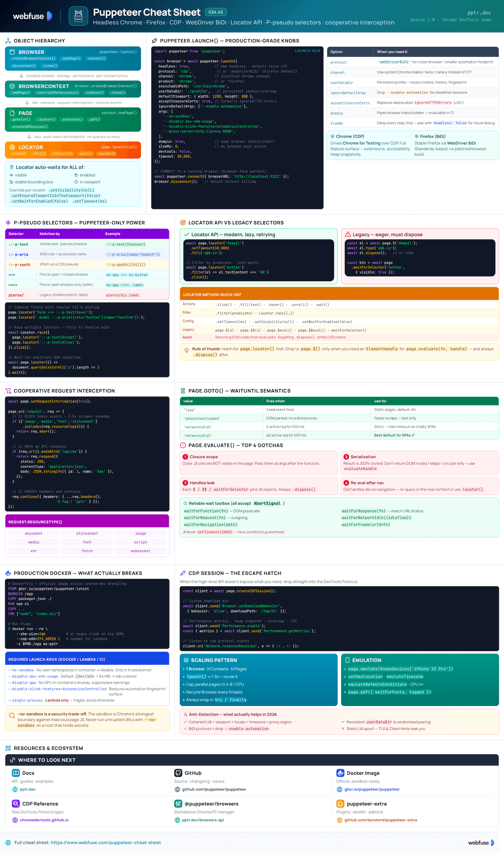Open the pptr.dev docs link
The height and width of the screenshot is (862, 504).
pos(28,789)
